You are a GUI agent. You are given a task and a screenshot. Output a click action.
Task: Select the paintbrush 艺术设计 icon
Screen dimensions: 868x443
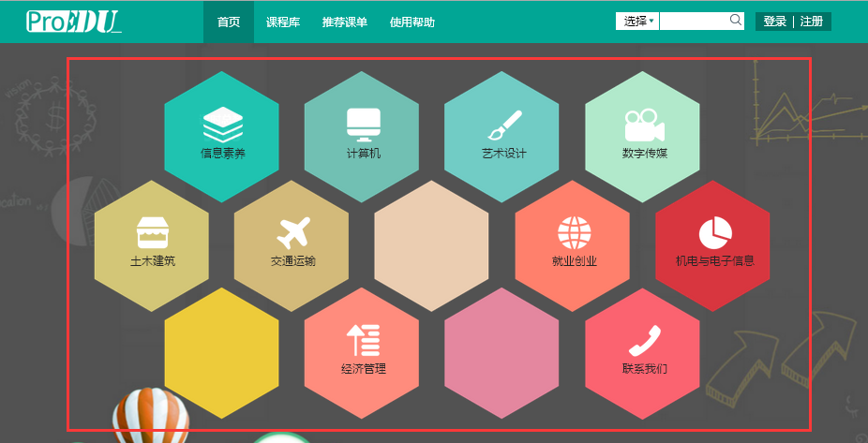[504, 125]
